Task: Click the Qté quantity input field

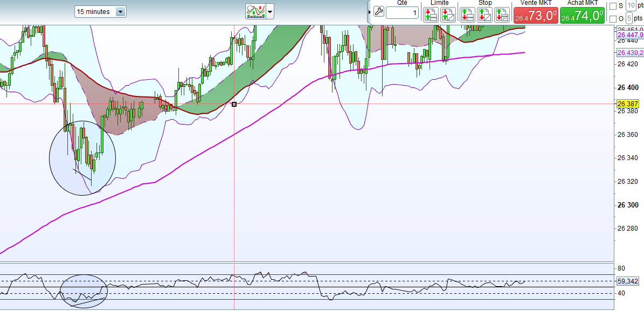Action: pyautogui.click(x=402, y=13)
